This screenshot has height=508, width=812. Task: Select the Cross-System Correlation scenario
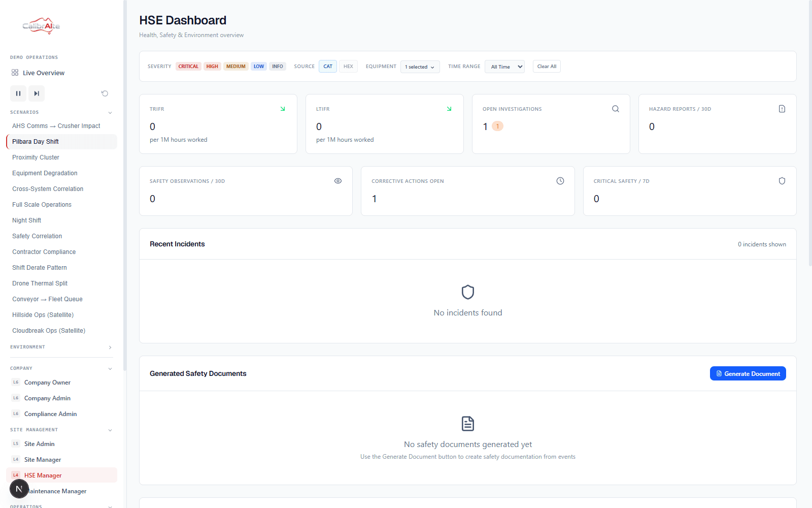point(61,189)
